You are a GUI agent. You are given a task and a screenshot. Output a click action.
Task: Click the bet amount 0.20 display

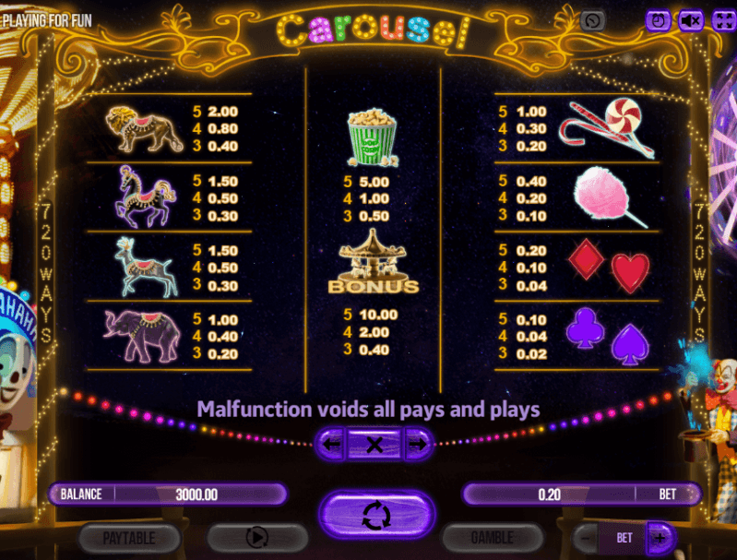click(x=550, y=494)
